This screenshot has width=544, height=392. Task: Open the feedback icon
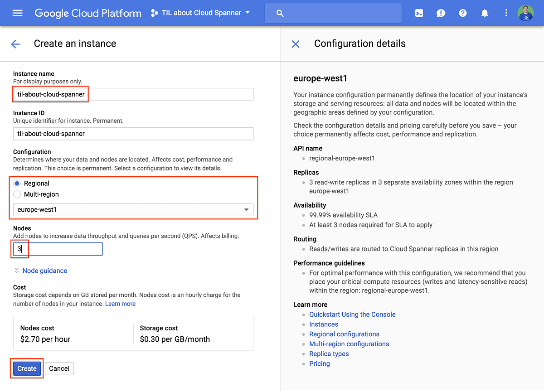[440, 13]
